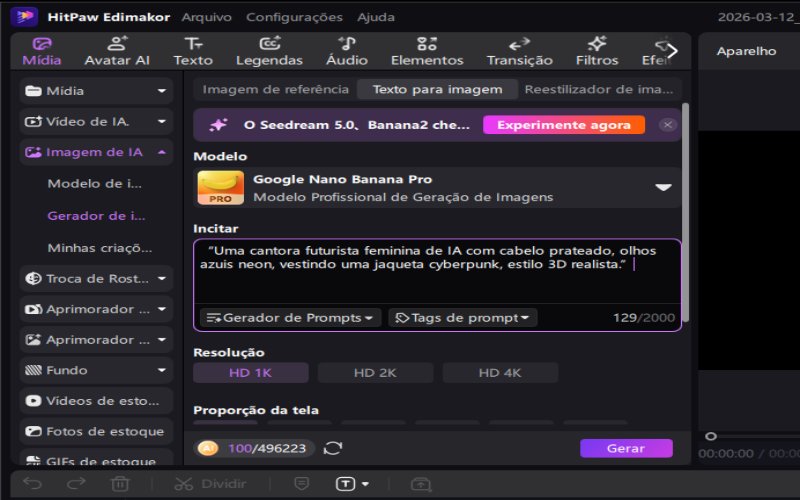Choose HD 4K resolution
This screenshot has width=800, height=500.
pos(500,373)
